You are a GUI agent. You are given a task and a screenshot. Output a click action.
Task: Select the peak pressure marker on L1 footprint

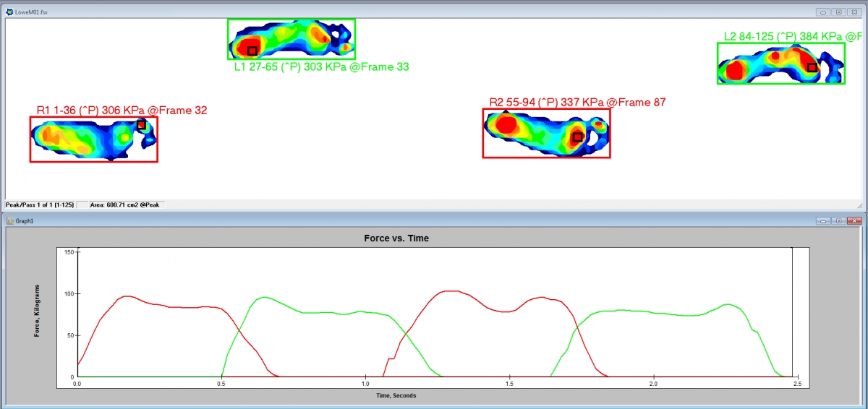click(x=252, y=51)
